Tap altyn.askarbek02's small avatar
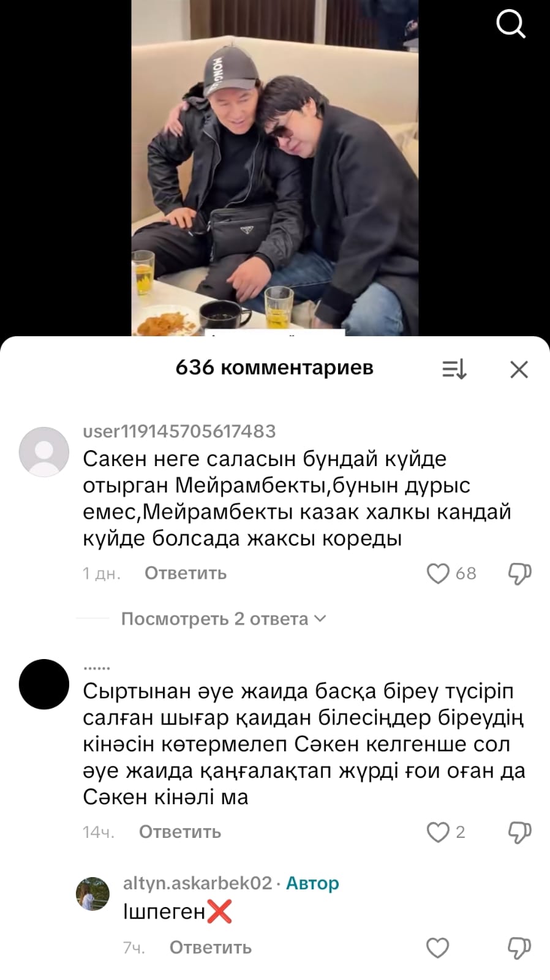 pyautogui.click(x=92, y=893)
